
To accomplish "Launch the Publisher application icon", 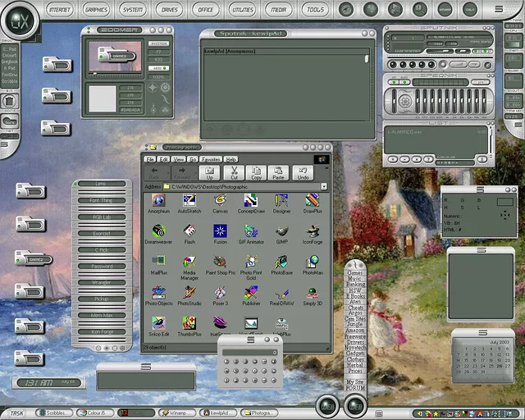I will point(251,293).
